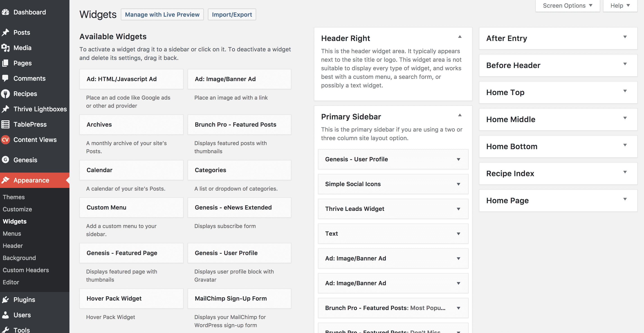Open the current Widgets submenu item
Viewport: 644px width, 333px height.
14,221
